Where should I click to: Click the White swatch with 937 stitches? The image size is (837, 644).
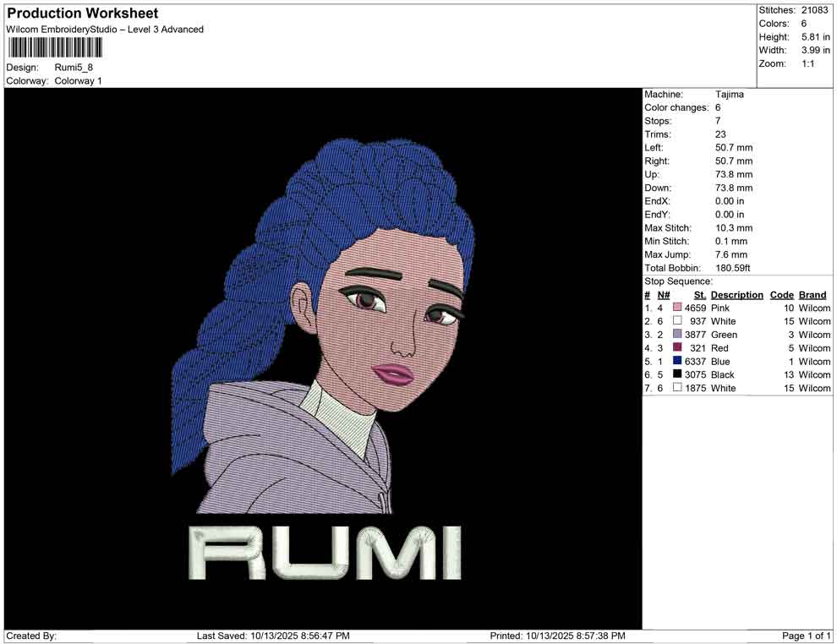(677, 321)
